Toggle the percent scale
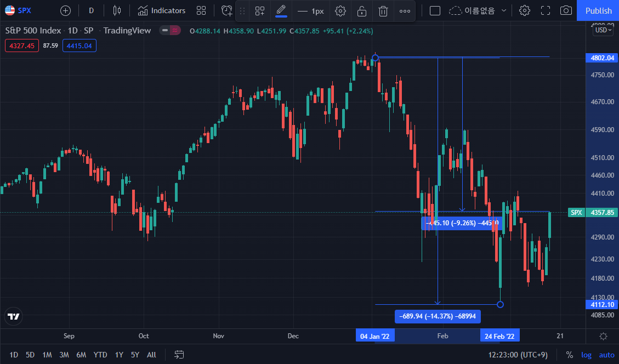 coord(569,355)
